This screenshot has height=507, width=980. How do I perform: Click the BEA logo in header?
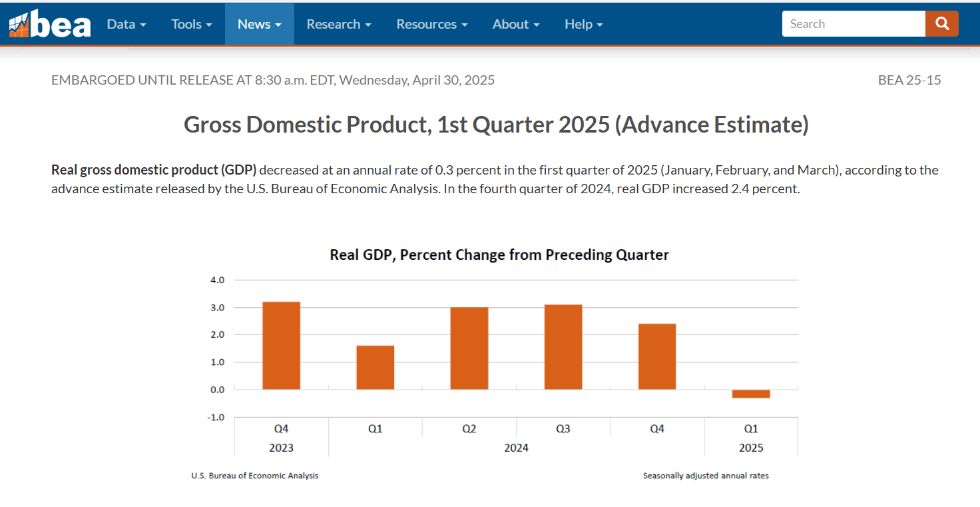[50, 24]
